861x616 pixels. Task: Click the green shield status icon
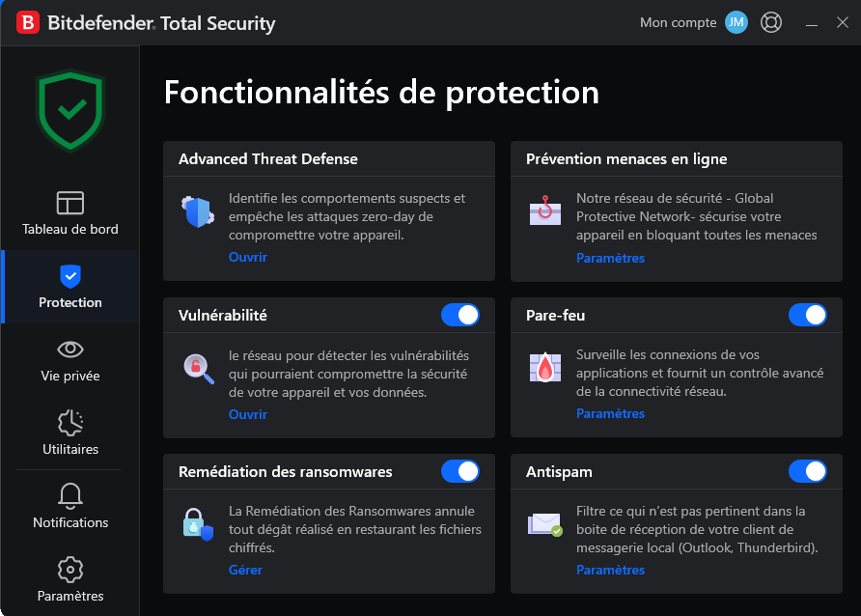point(70,110)
